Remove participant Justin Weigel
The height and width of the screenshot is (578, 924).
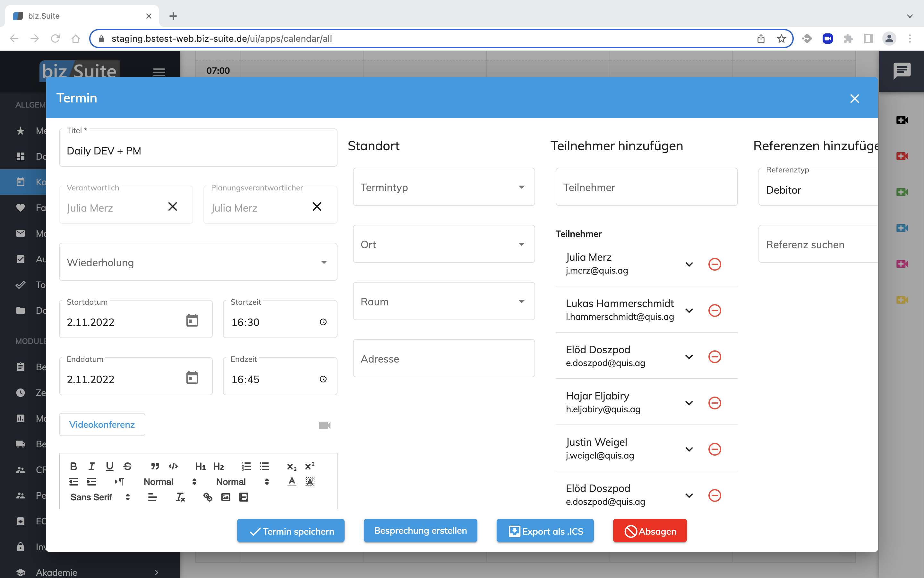point(714,449)
